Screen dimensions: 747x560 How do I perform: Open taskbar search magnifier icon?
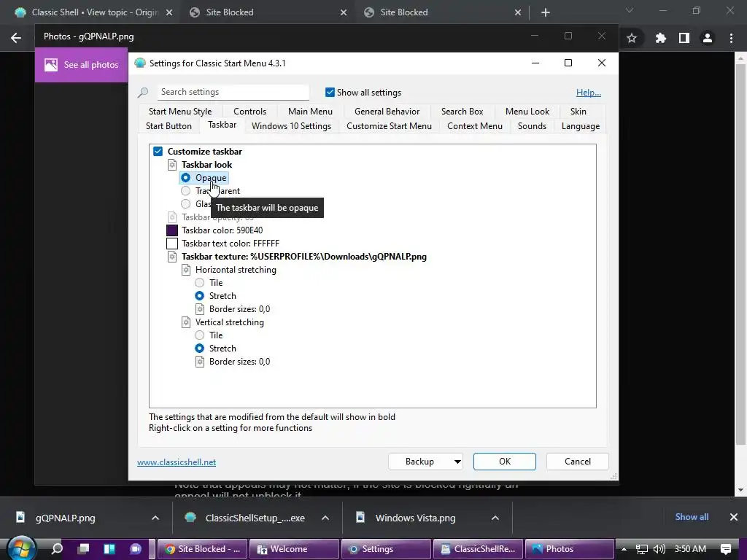pyautogui.click(x=57, y=548)
